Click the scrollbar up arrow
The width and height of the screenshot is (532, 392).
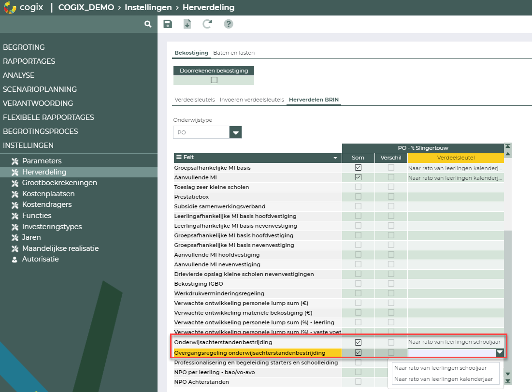tap(507, 154)
